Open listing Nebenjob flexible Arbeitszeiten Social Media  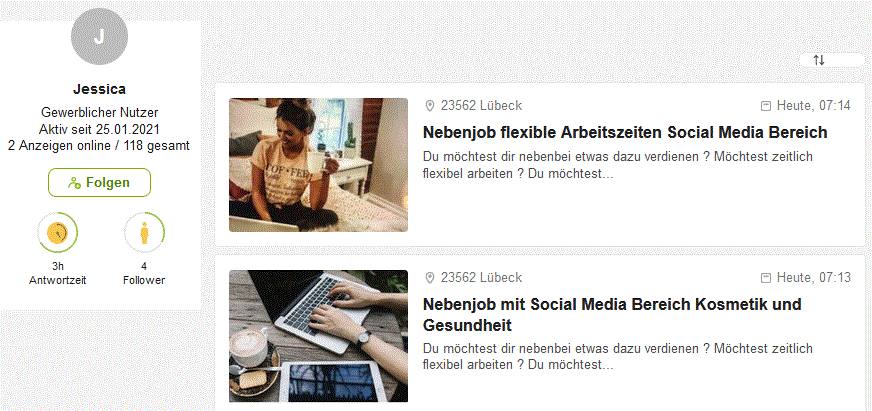coord(625,132)
